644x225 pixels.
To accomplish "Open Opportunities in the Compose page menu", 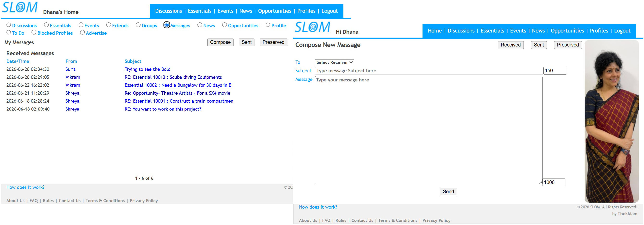I will [567, 31].
